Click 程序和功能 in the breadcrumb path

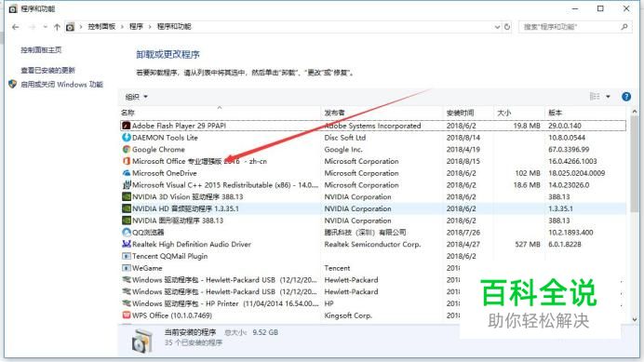point(174,27)
